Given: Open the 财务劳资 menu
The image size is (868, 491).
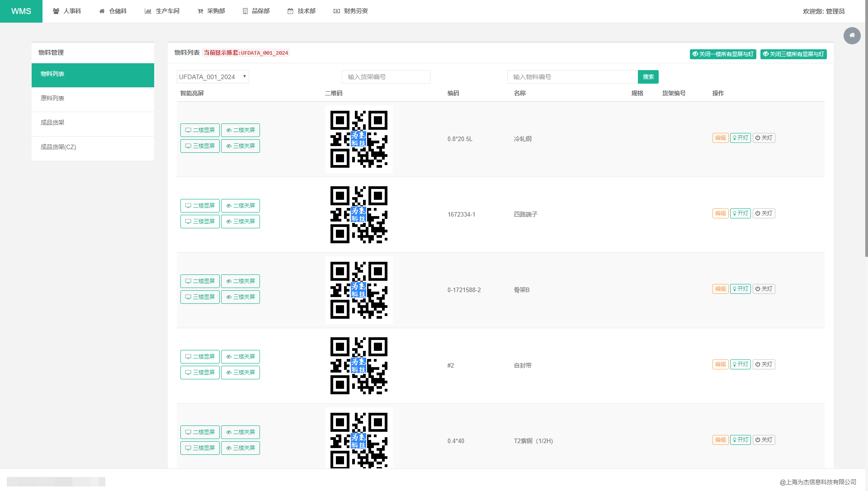Looking at the screenshot, I should [x=350, y=11].
